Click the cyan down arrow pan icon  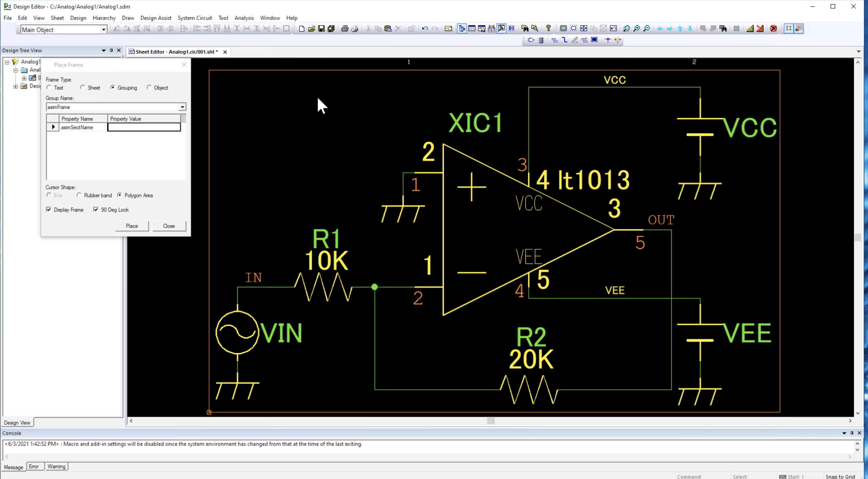[690, 29]
